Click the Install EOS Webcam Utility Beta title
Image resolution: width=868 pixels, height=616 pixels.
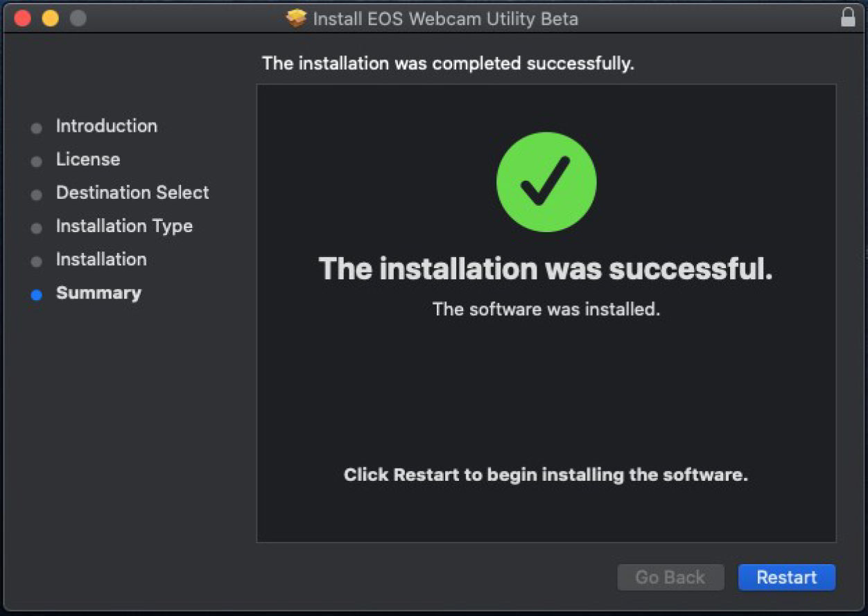[x=446, y=19]
